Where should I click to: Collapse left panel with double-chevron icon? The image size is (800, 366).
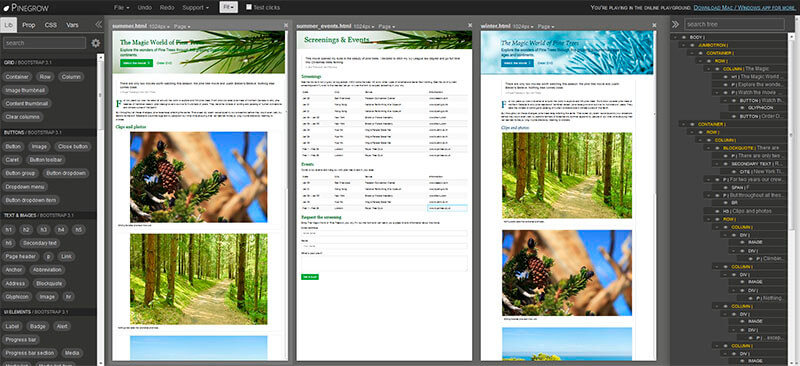[99, 25]
